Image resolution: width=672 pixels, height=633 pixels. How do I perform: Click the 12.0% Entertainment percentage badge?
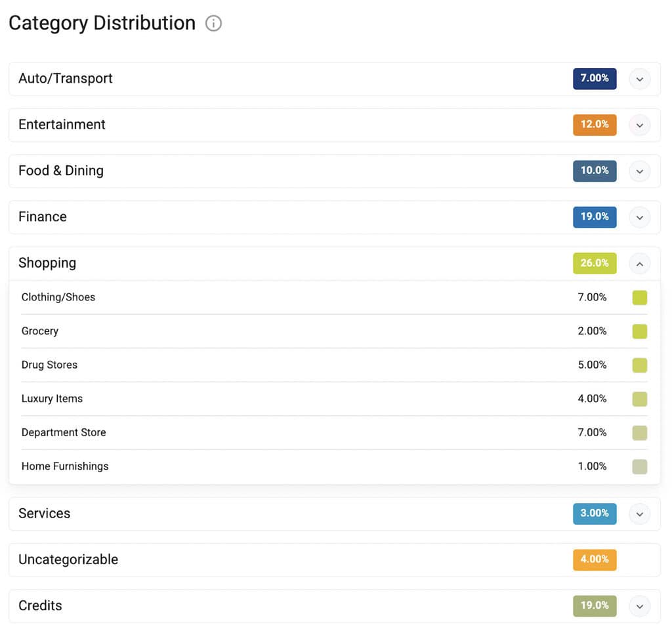595,125
